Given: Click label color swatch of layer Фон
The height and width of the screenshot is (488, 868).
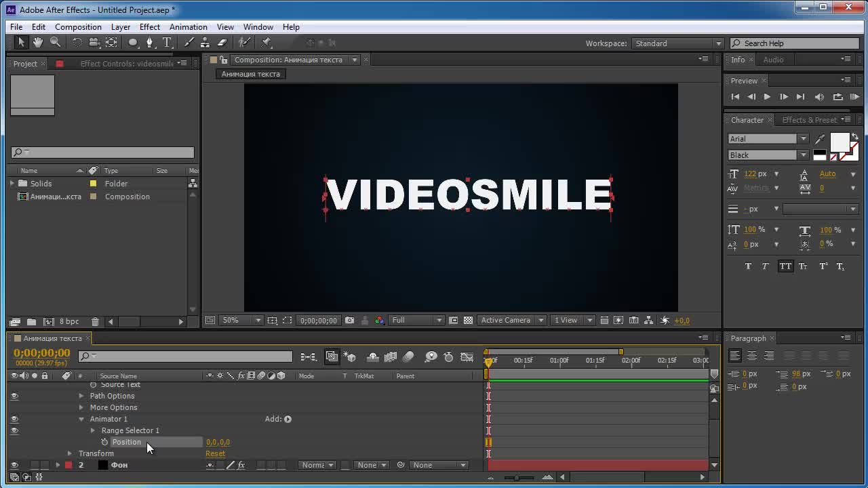Looking at the screenshot, I should pos(68,465).
